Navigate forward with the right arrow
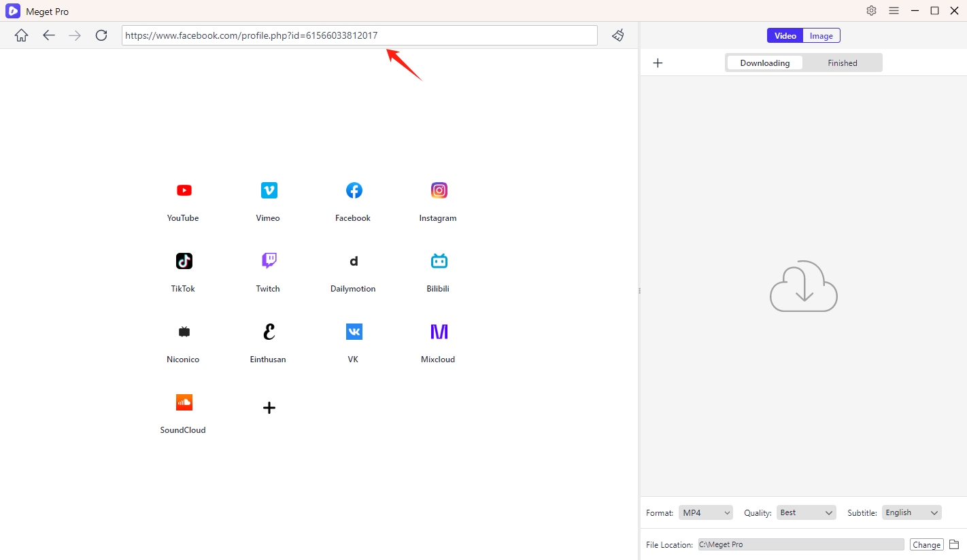Image resolution: width=967 pixels, height=560 pixels. [x=75, y=35]
